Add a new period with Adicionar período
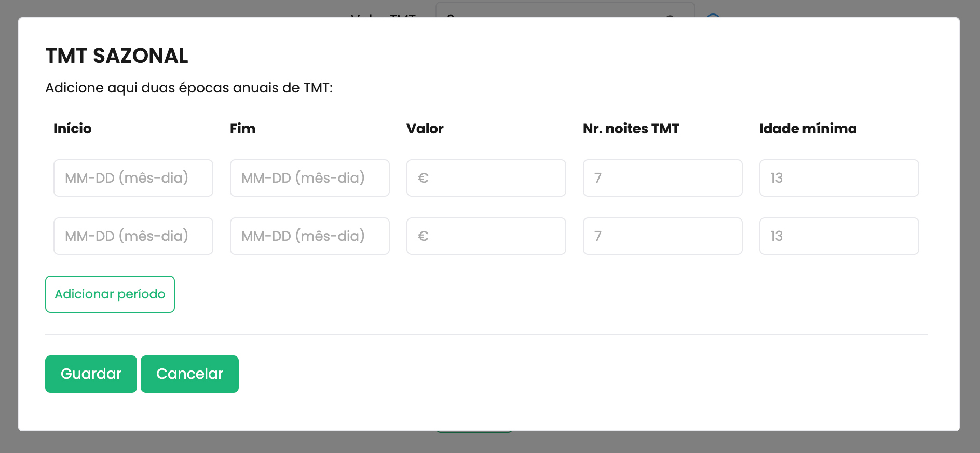980x453 pixels. point(110,294)
